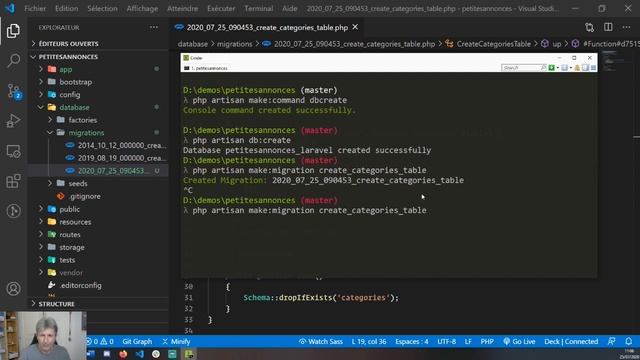This screenshot has height=360, width=640.
Task: Select the petitesannonces tab in Cmder
Action: [207, 68]
